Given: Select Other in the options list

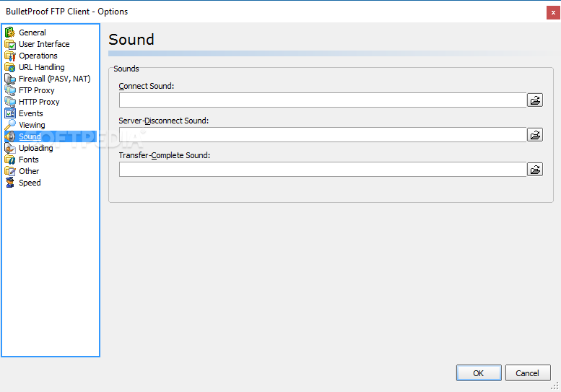Looking at the screenshot, I should [x=29, y=171].
